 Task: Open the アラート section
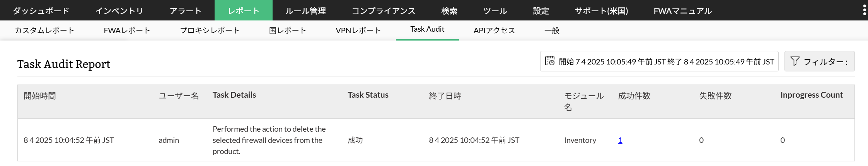point(186,10)
